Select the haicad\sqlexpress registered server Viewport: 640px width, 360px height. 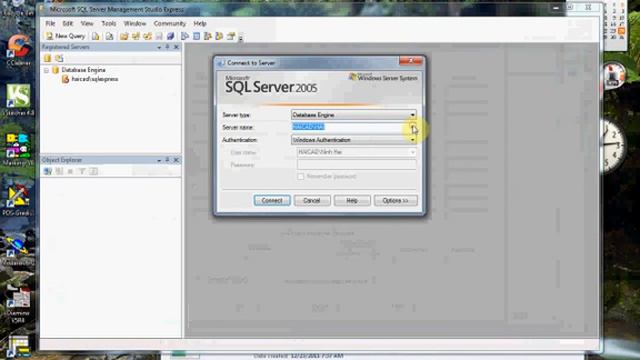pyautogui.click(x=95, y=79)
